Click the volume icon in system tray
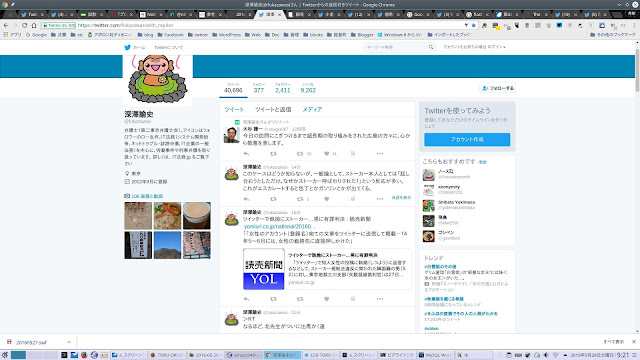 click(x=546, y=355)
